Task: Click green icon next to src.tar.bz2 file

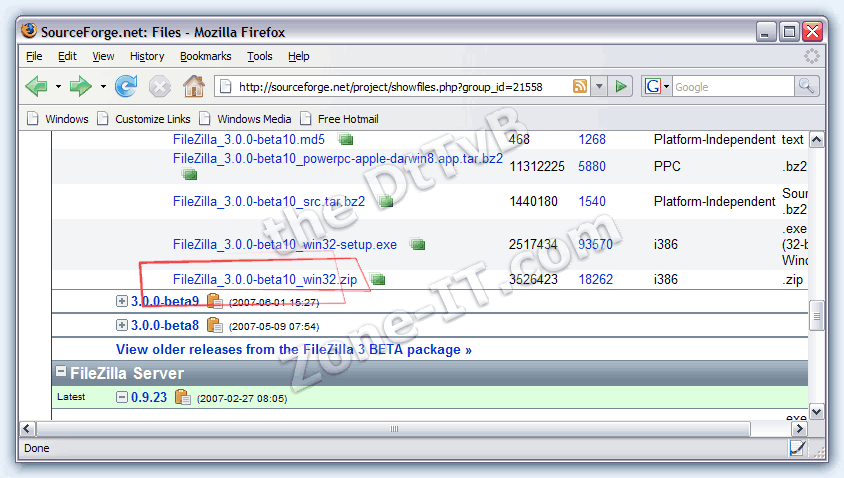Action: 385,202
